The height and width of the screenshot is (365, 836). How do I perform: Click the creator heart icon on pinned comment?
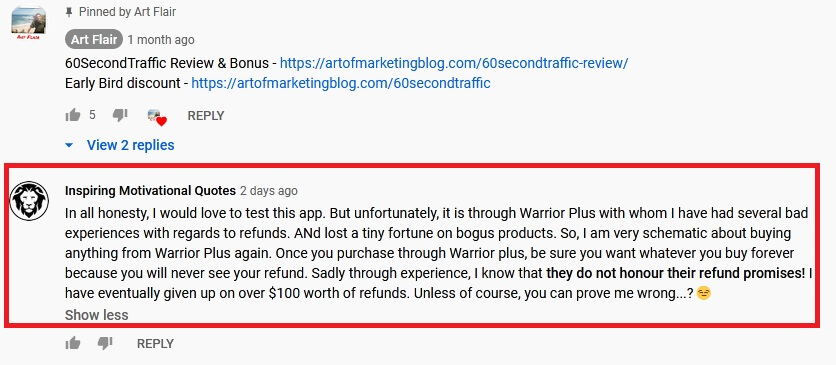(x=157, y=117)
